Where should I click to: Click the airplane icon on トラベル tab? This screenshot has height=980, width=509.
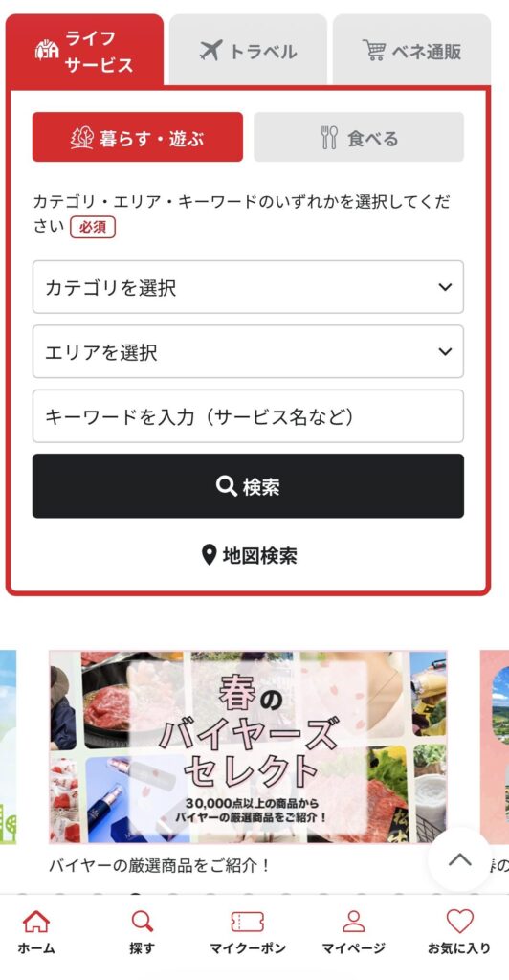click(211, 50)
